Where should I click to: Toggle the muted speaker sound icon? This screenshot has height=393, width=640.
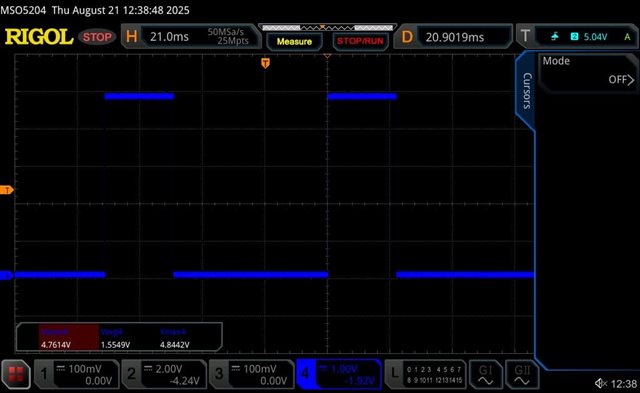tap(601, 383)
